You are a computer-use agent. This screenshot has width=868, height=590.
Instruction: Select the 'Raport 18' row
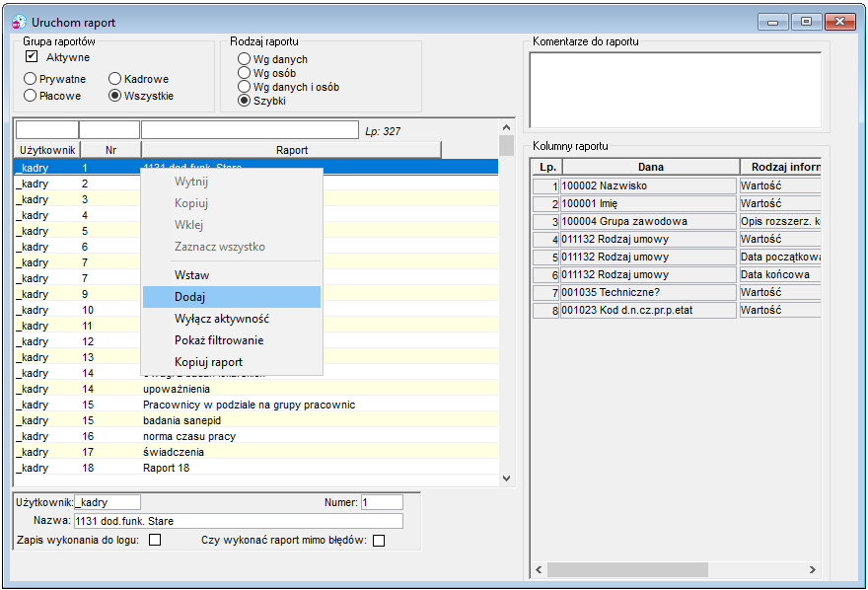coord(255,468)
